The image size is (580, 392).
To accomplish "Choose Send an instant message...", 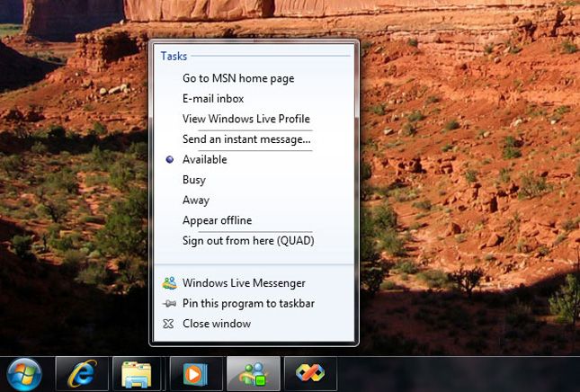I will click(x=246, y=139).
